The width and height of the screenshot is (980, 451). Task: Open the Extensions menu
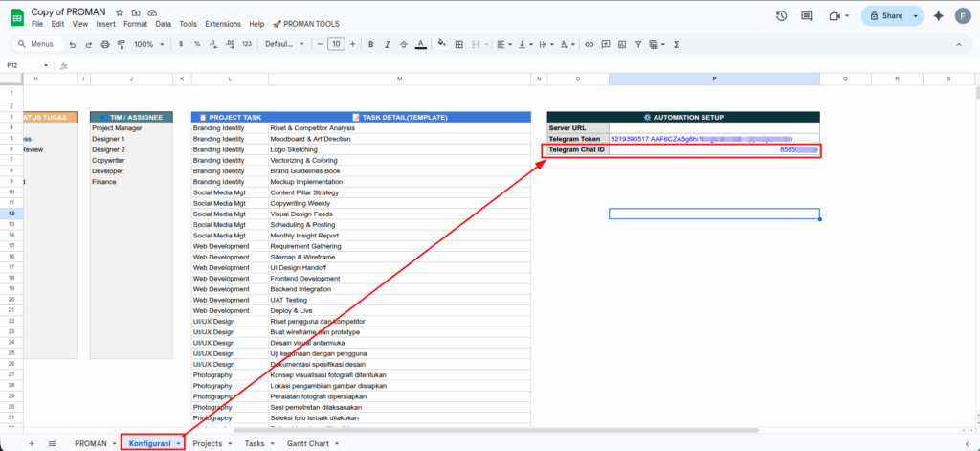[223, 23]
